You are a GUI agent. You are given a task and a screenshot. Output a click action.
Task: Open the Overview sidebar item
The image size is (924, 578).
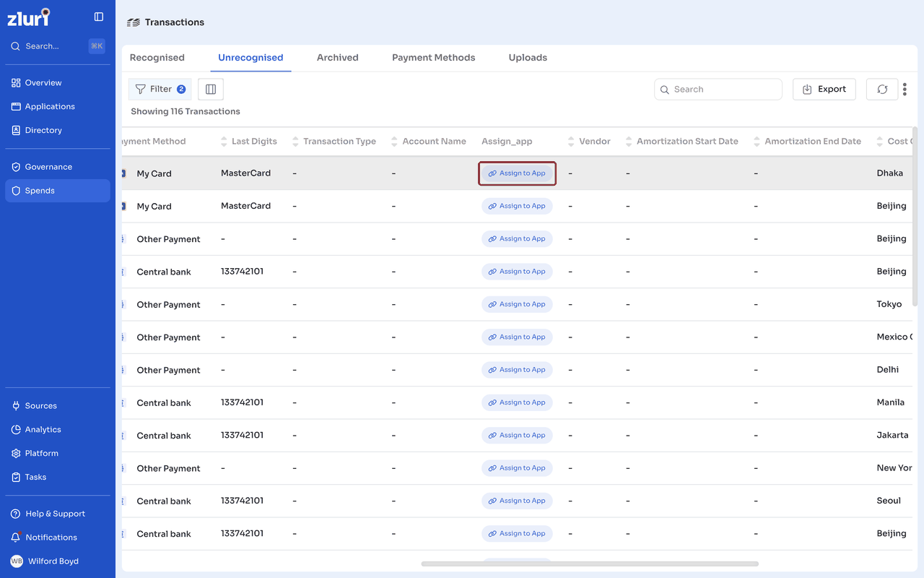pos(58,83)
